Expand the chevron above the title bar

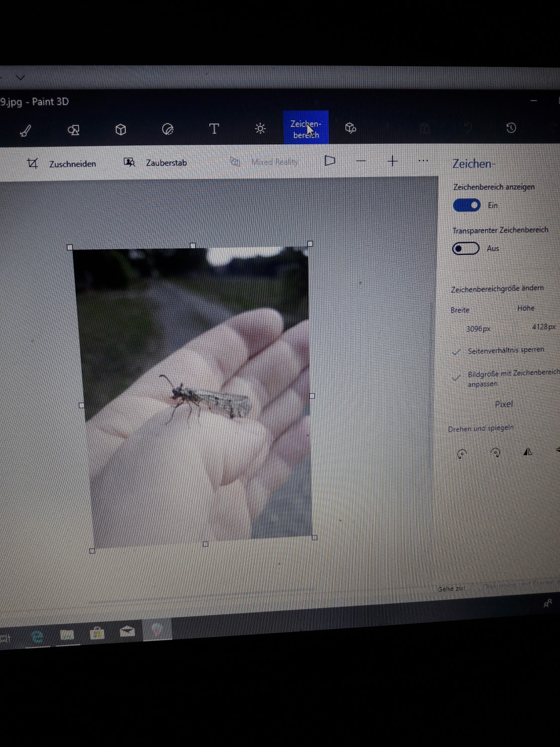click(20, 78)
